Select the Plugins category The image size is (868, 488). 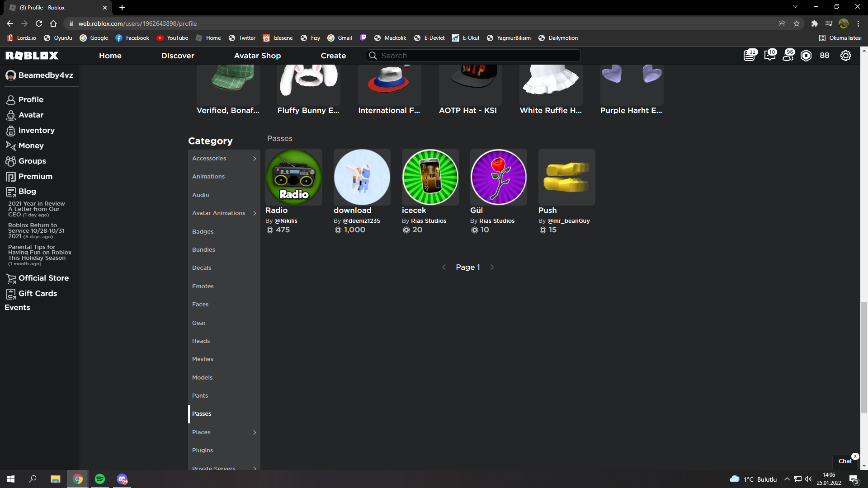tap(224, 450)
